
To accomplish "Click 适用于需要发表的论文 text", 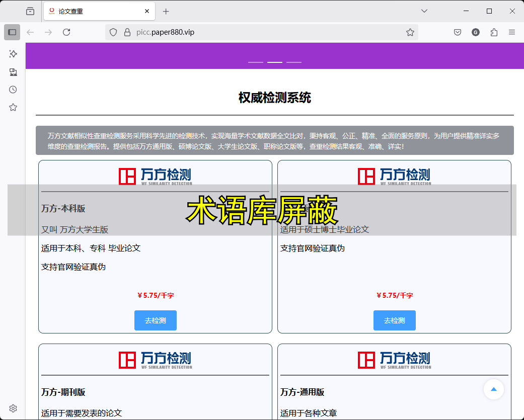I will point(82,413).
